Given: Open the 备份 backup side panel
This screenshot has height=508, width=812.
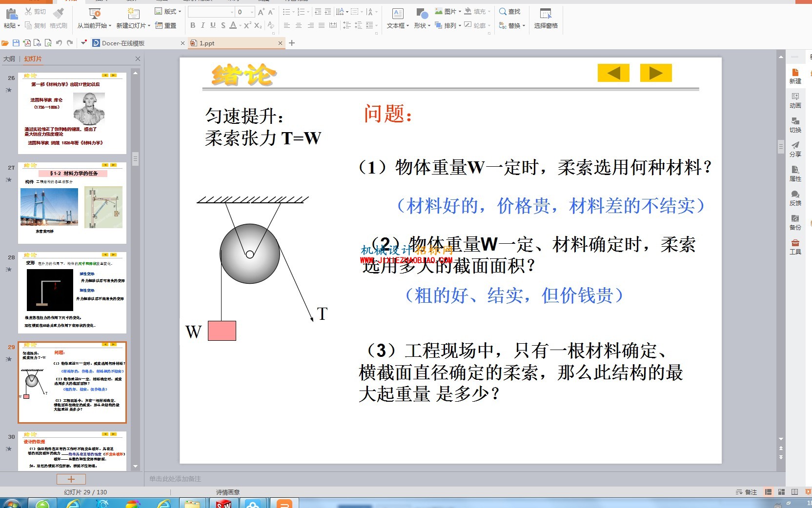Looking at the screenshot, I should 795,222.
